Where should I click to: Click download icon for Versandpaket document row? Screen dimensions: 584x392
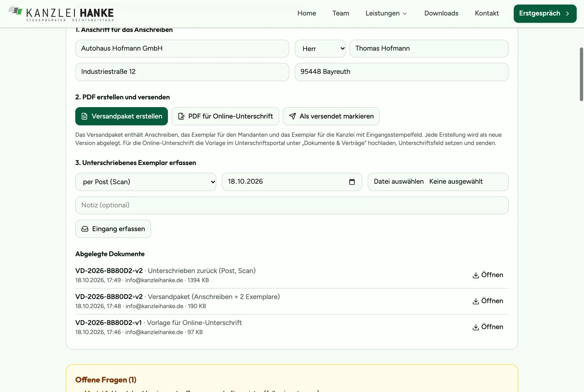[x=476, y=301]
